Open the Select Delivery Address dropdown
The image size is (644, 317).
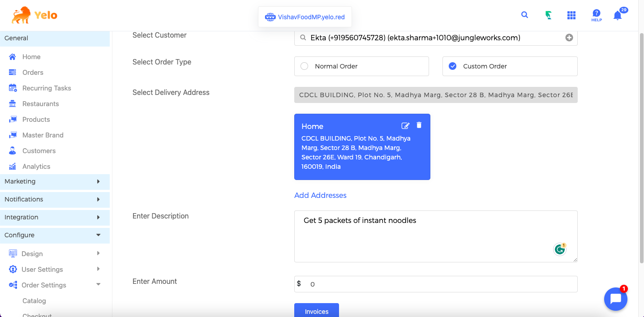pyautogui.click(x=436, y=95)
